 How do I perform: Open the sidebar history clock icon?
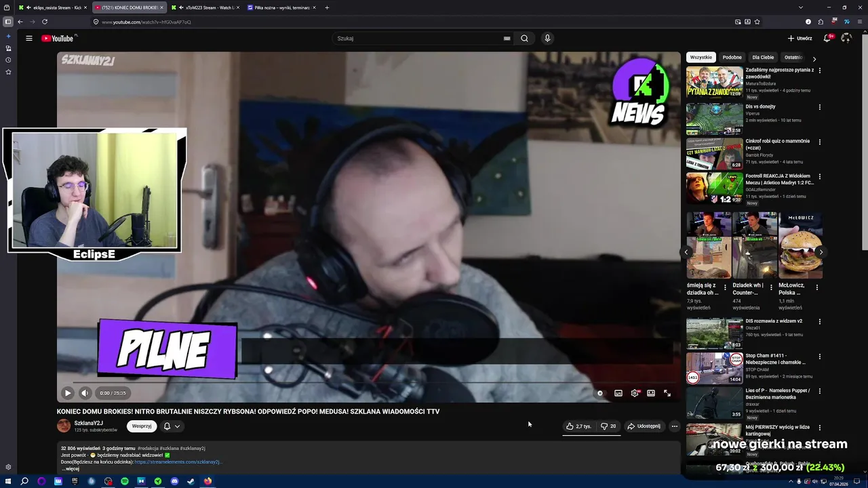pyautogui.click(x=8, y=60)
